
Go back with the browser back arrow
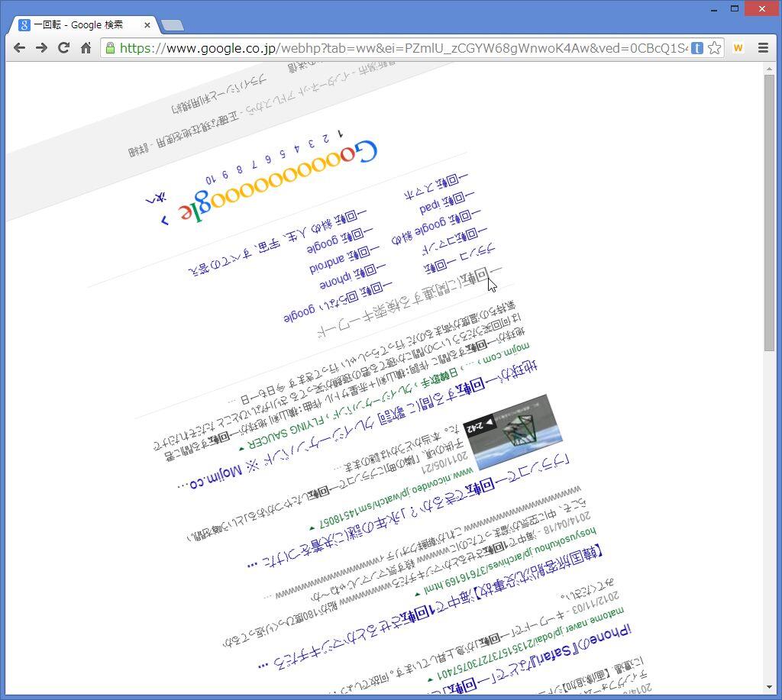coord(19,48)
